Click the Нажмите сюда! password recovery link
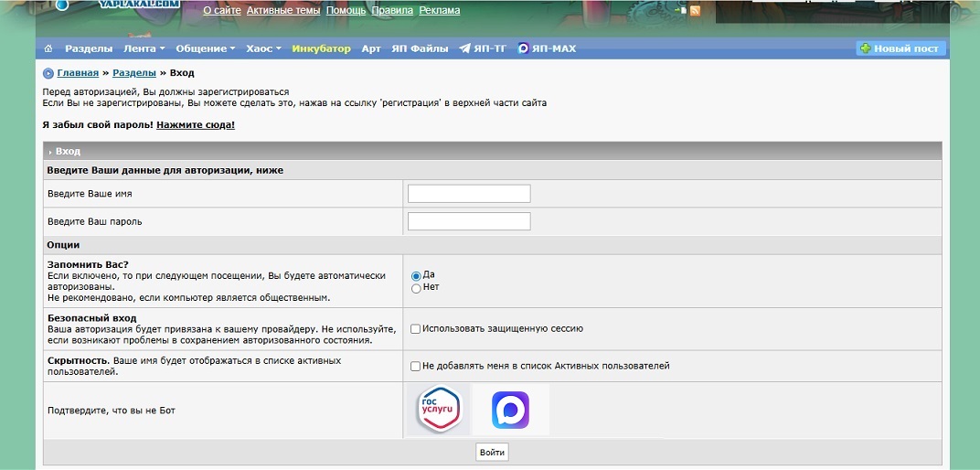The width and height of the screenshot is (980, 470). pos(196,124)
